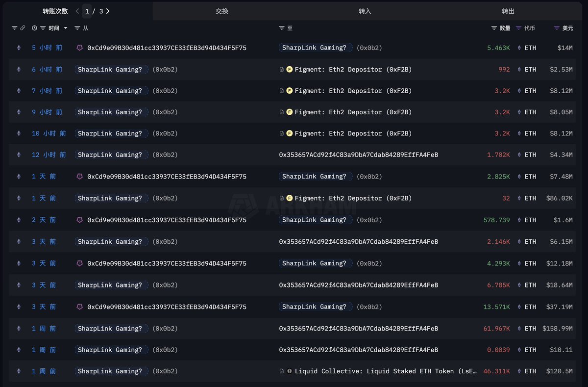Open Figment: Eth2 Depositor in the 9 小时 前 row
This screenshot has height=387, width=588.
[353, 112]
